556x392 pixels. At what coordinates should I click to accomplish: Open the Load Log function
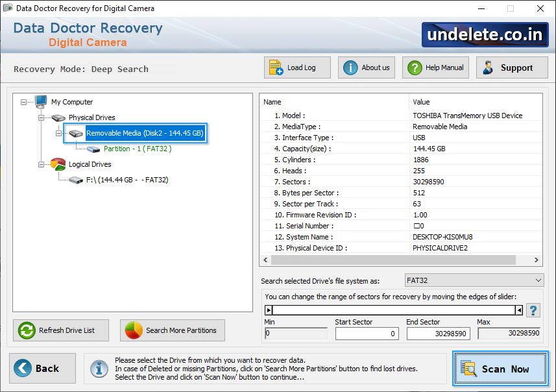click(x=276, y=66)
